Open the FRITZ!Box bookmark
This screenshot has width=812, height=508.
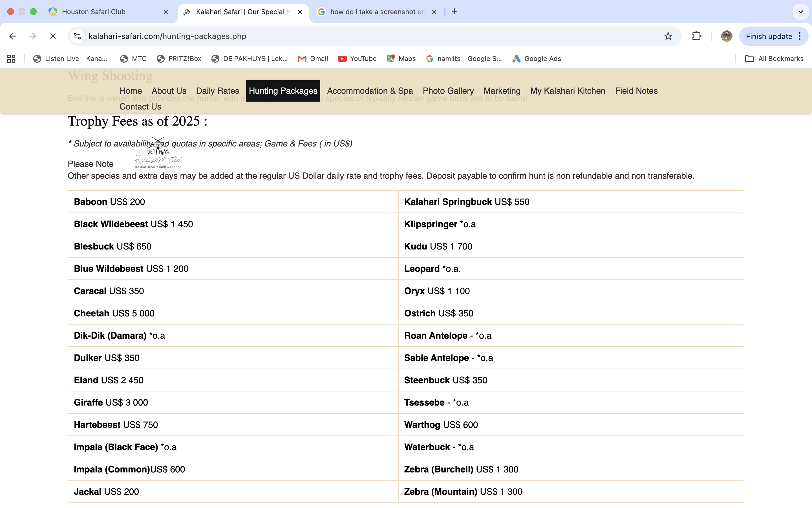179,59
